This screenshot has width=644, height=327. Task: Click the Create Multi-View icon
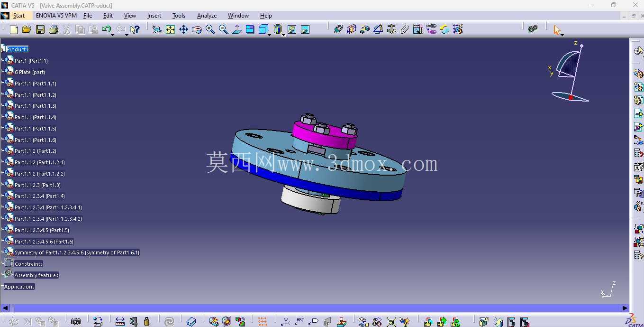(x=250, y=29)
